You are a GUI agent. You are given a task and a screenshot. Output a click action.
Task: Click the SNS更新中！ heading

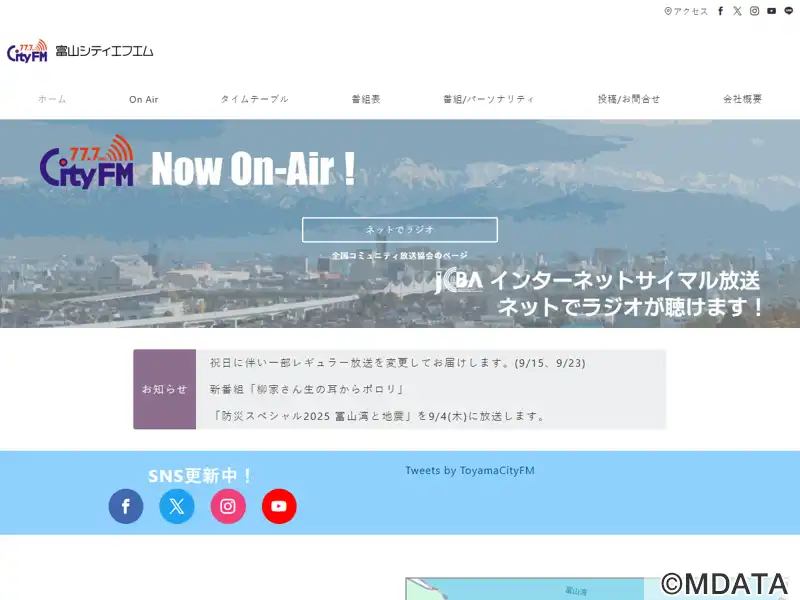tap(201, 476)
